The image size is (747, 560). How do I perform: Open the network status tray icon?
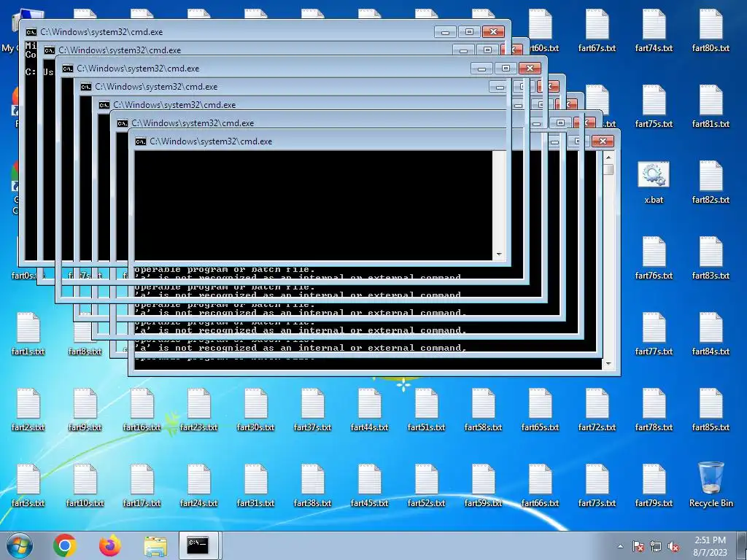tap(656, 546)
